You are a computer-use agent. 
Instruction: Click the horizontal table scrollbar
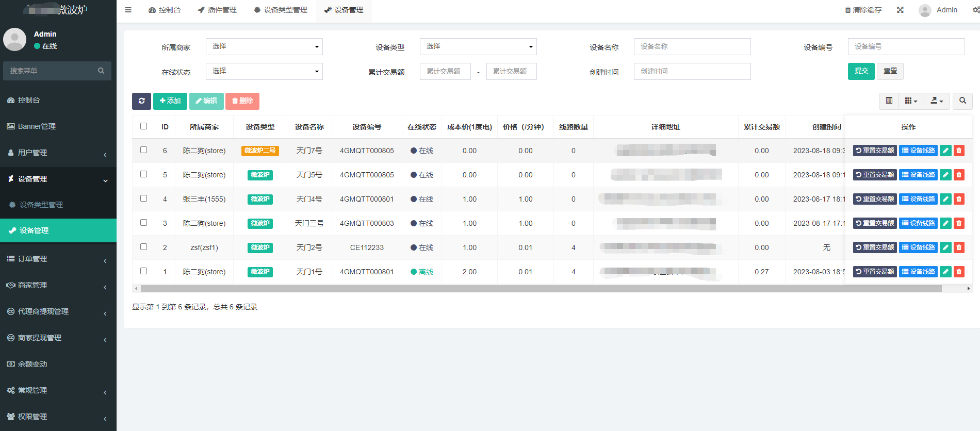[x=541, y=289]
